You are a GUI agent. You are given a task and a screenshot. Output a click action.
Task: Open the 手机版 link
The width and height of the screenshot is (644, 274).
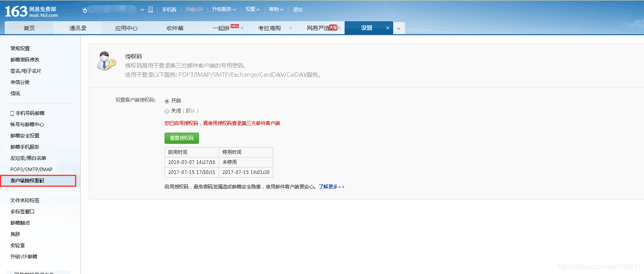coord(169,10)
